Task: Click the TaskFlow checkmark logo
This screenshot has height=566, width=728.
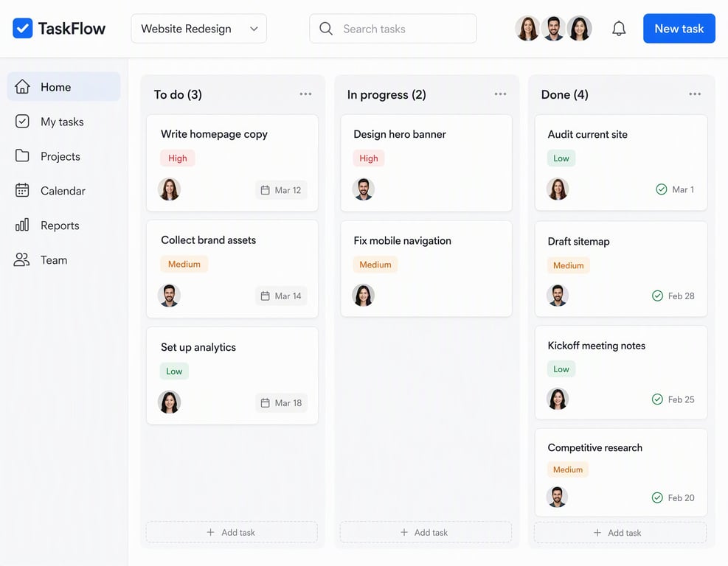Action: 22,28
